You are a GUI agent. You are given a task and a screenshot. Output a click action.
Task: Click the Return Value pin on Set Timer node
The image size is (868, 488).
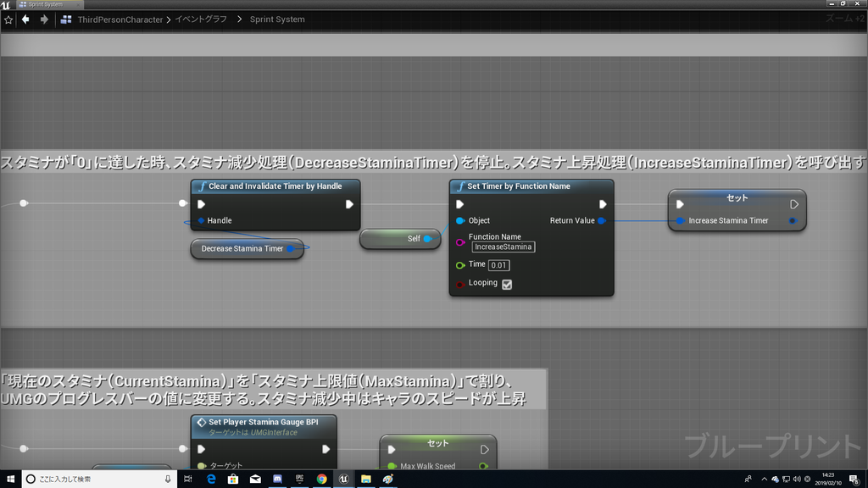[603, 220]
